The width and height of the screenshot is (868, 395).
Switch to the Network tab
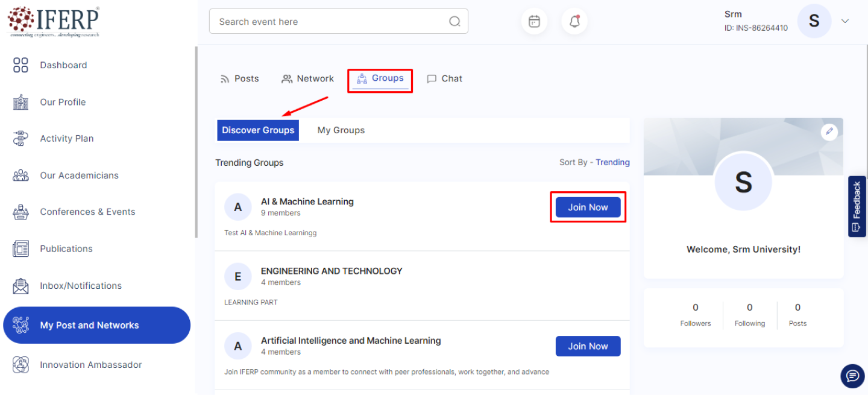[x=308, y=78]
